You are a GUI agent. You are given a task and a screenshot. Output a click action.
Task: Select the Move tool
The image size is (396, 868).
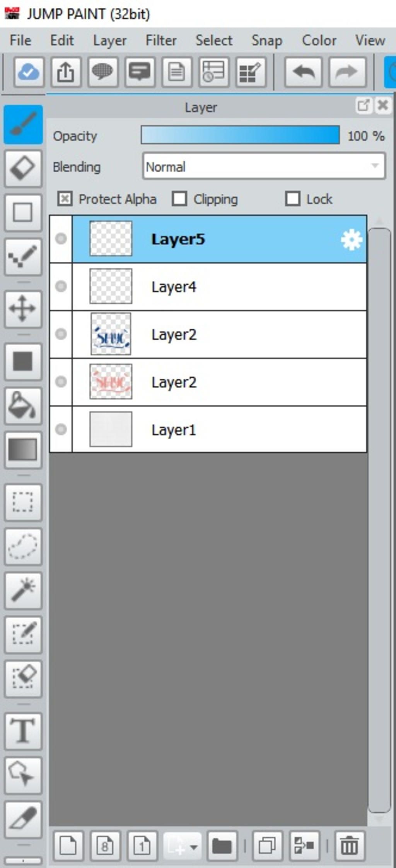(x=23, y=309)
